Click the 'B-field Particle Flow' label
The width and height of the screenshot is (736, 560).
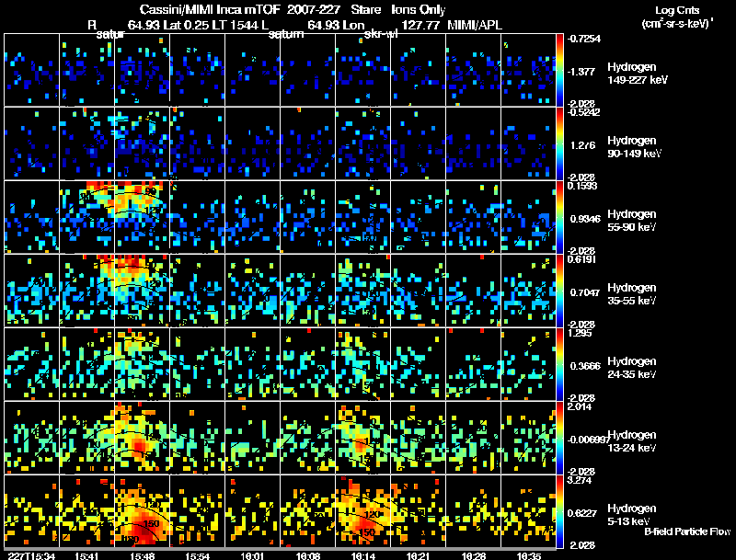click(x=687, y=531)
